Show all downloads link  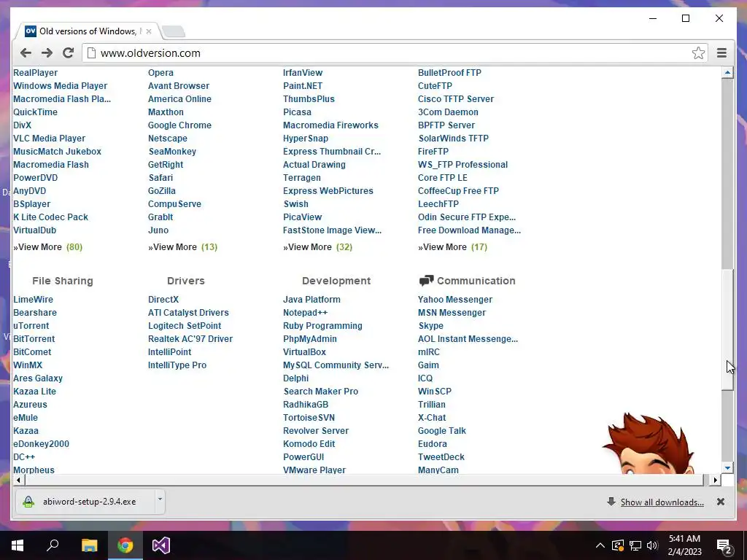(662, 502)
